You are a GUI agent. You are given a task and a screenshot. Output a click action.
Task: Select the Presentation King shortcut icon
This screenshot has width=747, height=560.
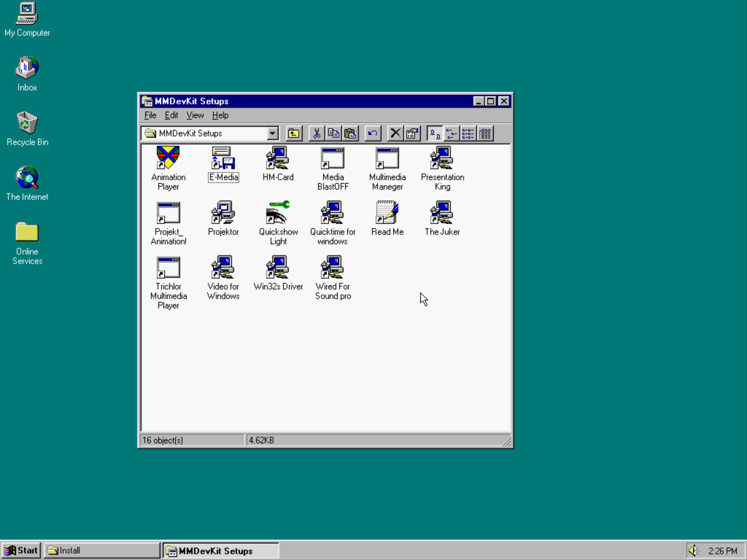(442, 158)
